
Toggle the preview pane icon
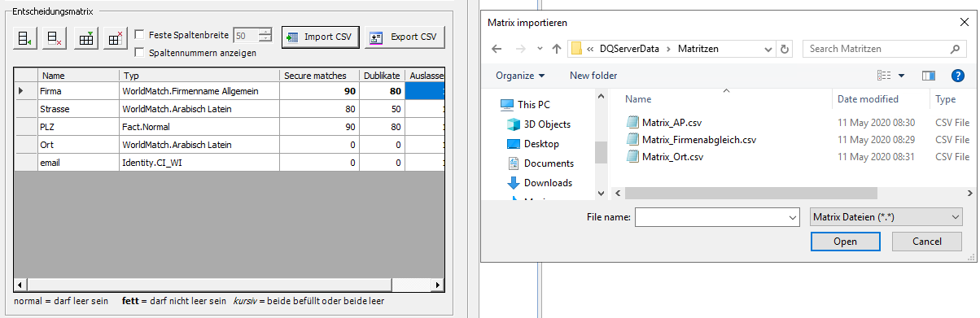929,76
